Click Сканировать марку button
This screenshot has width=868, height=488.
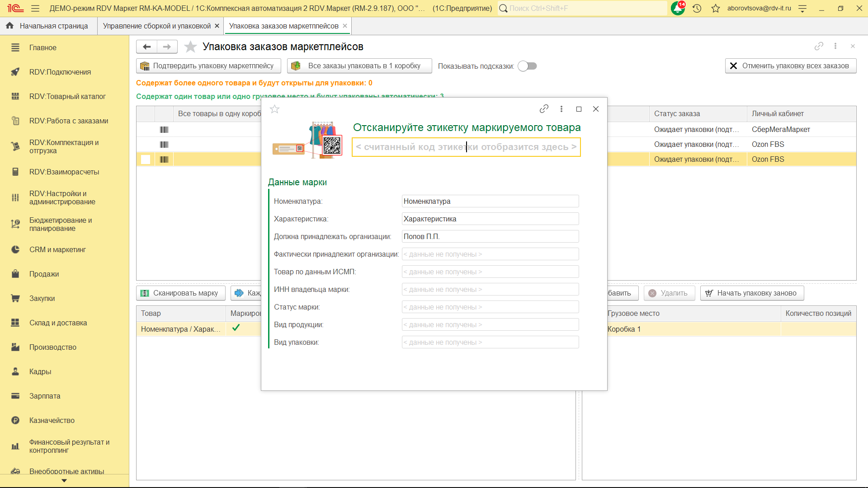click(x=180, y=293)
